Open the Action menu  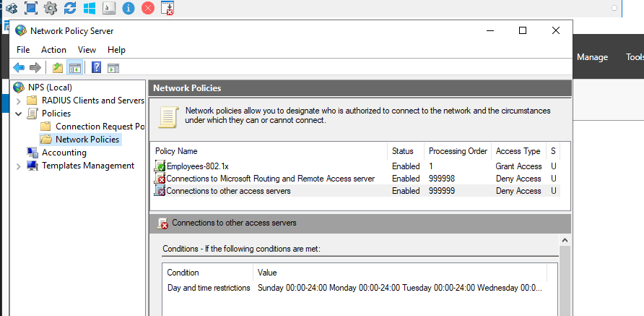click(53, 50)
